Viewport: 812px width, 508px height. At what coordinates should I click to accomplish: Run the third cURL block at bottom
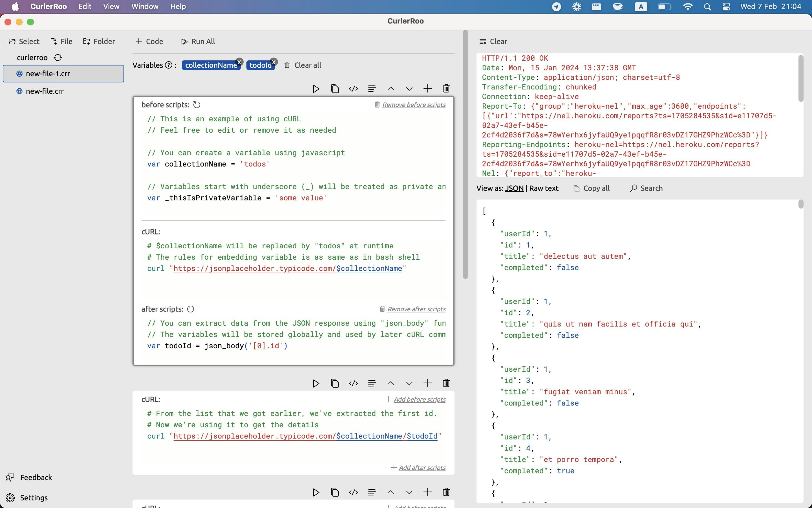[x=316, y=492]
